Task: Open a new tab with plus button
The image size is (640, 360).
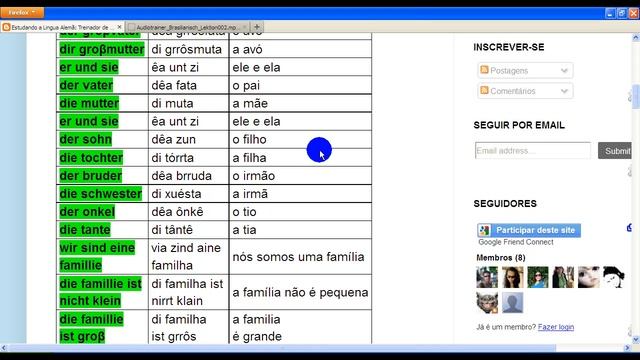Action: [257, 27]
